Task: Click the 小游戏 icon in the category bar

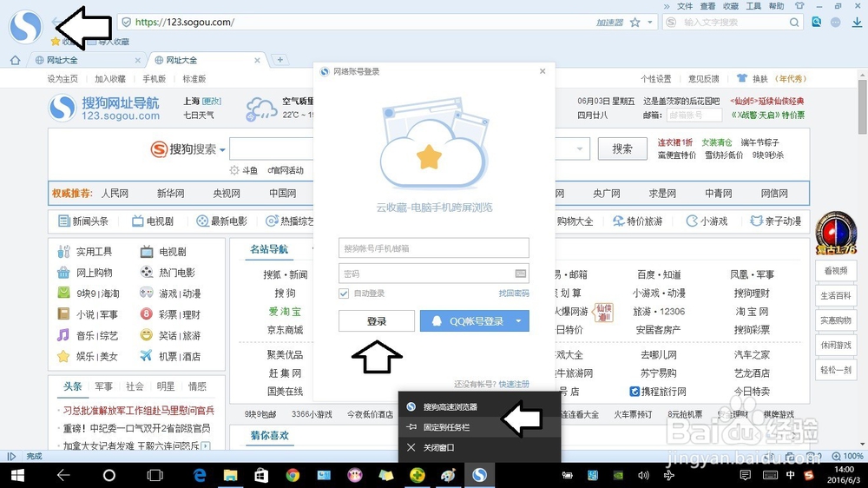Action: coord(692,221)
